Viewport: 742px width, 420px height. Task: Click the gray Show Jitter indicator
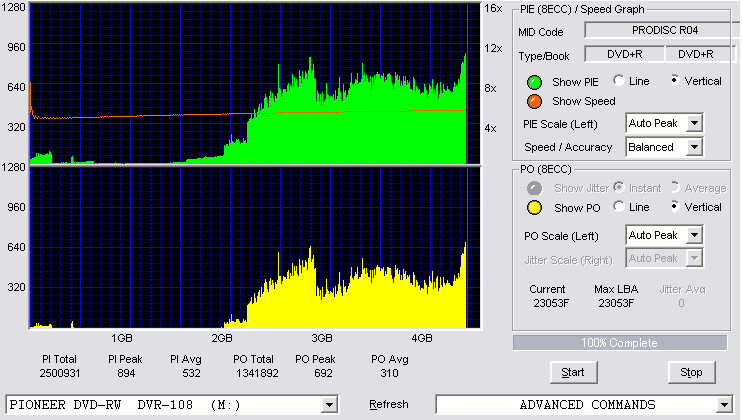534,188
